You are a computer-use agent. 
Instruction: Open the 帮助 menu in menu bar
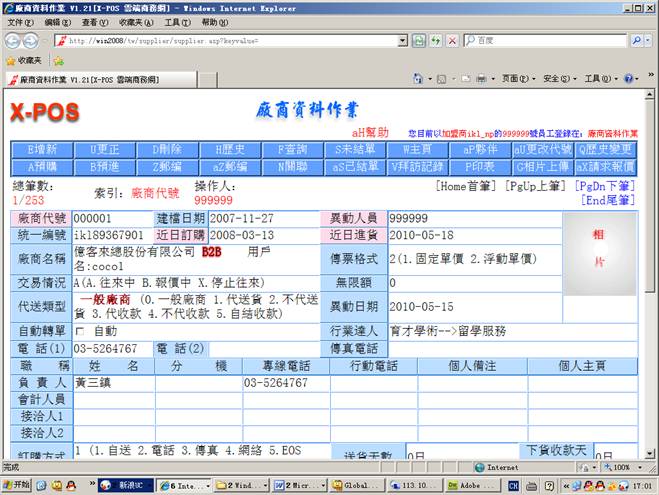point(214,22)
